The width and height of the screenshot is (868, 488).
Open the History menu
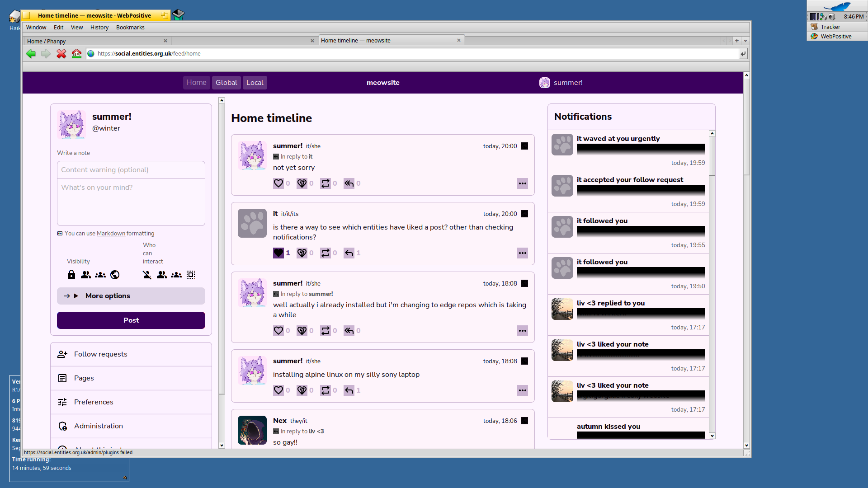[x=99, y=28]
